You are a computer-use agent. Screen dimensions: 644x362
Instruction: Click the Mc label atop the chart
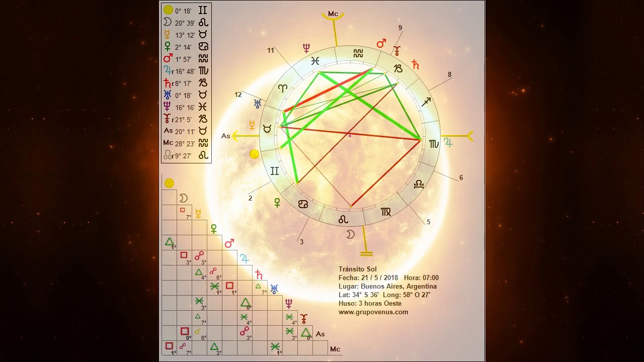(333, 14)
